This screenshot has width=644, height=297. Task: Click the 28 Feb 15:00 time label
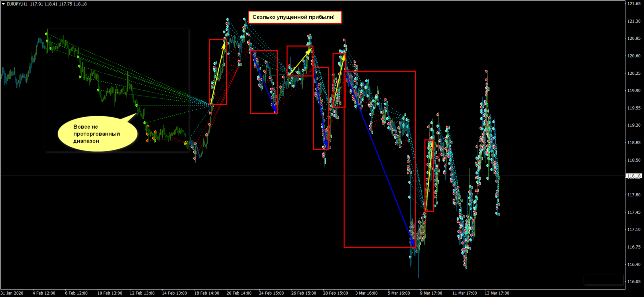point(335,293)
